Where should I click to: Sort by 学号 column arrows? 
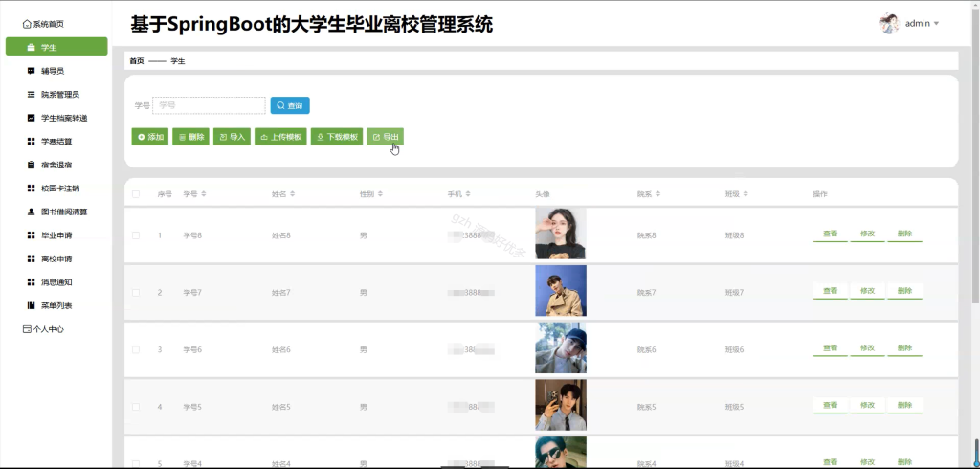click(203, 194)
